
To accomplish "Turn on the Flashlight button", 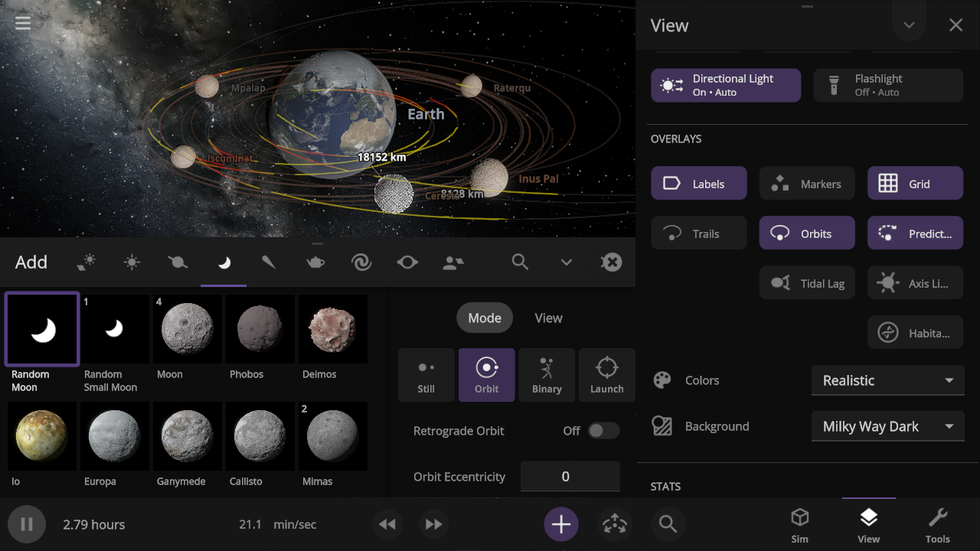I will tap(887, 85).
